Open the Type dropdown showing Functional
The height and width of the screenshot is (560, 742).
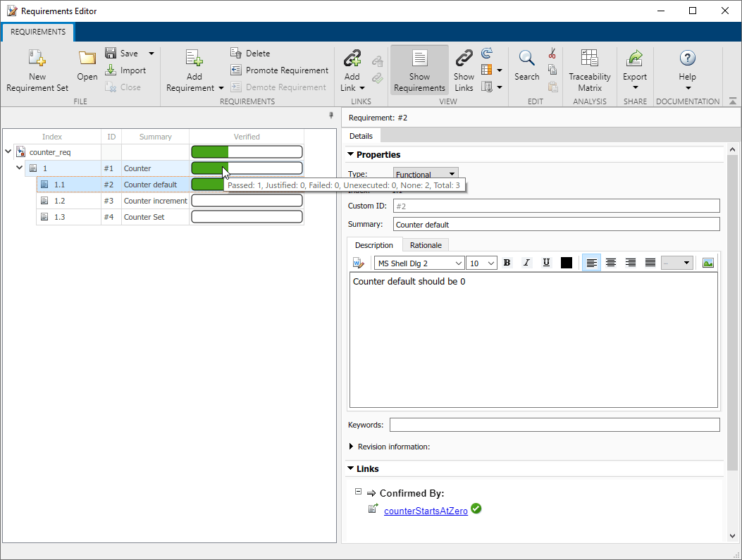click(x=425, y=173)
